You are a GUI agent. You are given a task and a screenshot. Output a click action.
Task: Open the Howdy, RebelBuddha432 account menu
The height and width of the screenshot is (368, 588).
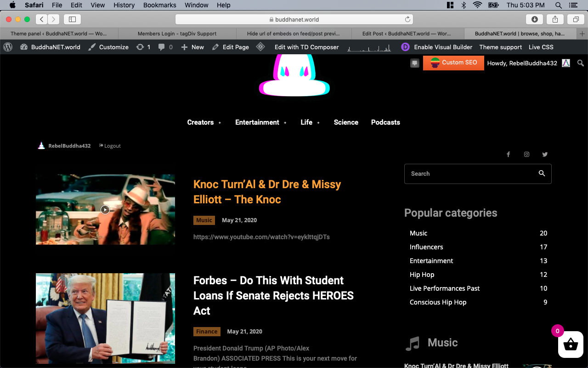pos(528,63)
